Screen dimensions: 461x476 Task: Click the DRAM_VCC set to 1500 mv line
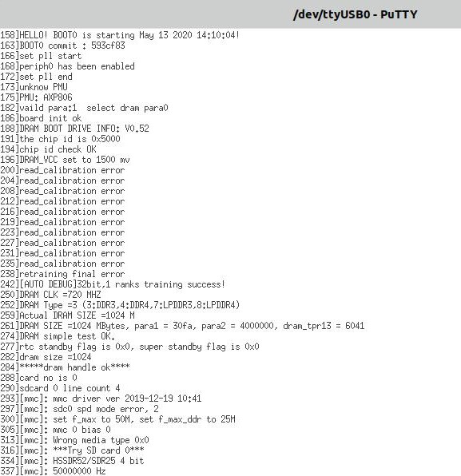coord(65,160)
